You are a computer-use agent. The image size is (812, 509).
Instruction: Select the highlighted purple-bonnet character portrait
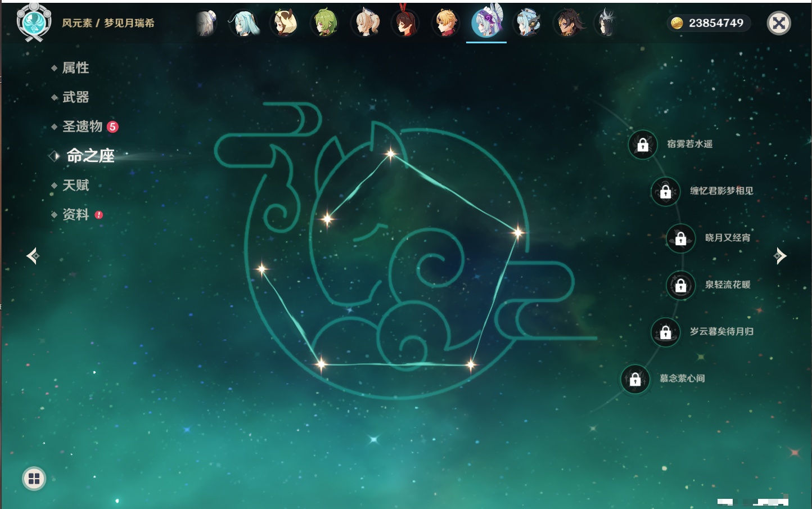tap(486, 22)
